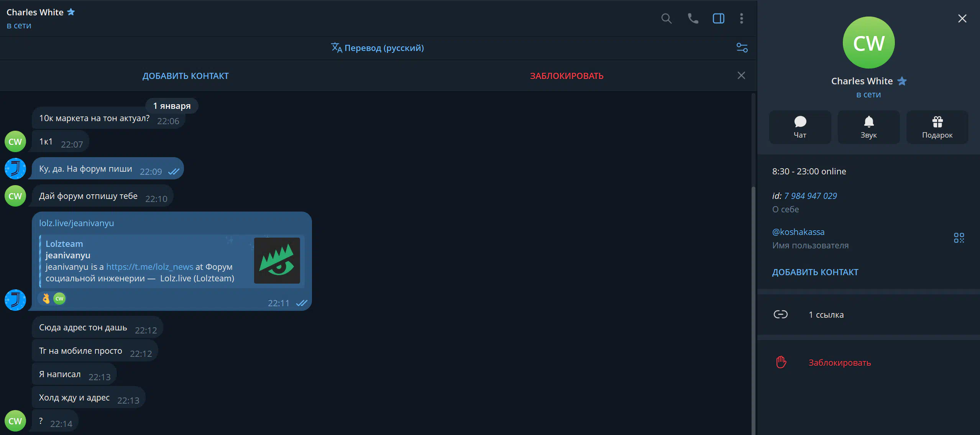980x435 pixels.
Task: Open search in chat
Action: [x=666, y=18]
